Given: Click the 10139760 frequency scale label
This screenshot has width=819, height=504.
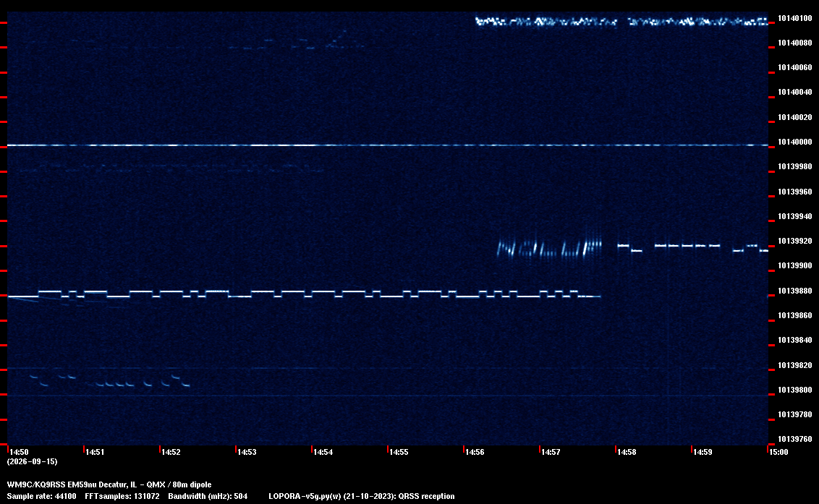Looking at the screenshot, I should (x=795, y=439).
